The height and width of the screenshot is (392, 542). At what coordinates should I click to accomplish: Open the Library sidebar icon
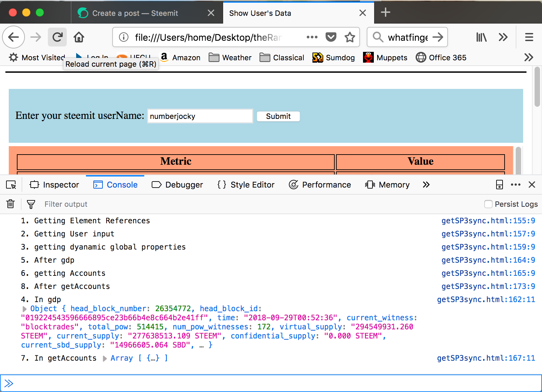[x=481, y=37]
